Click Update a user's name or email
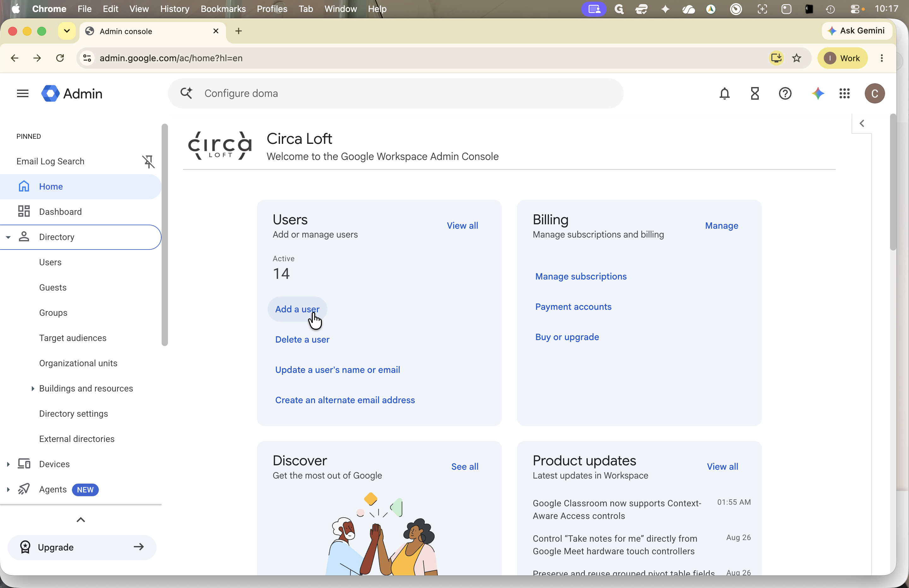 tap(338, 370)
